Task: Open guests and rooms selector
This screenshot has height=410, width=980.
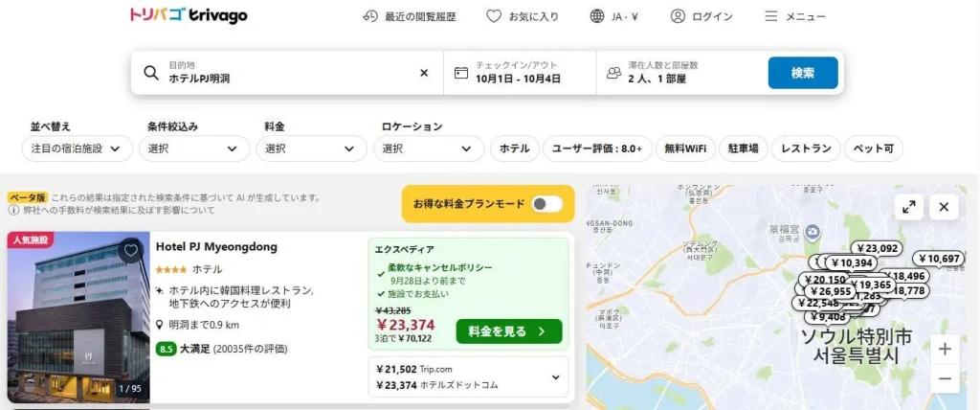Action: click(x=679, y=73)
